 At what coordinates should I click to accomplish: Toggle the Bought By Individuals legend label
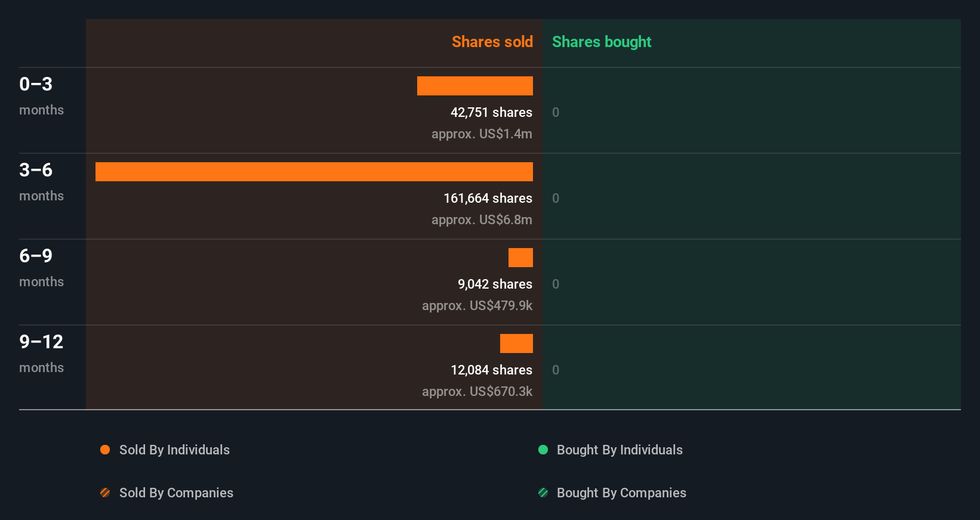(x=620, y=450)
